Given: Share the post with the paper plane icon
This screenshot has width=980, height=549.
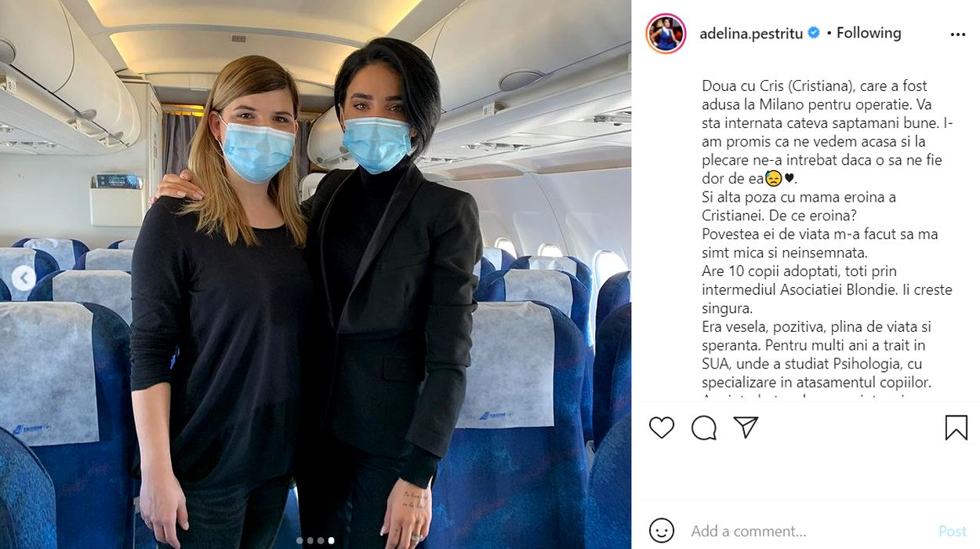Looking at the screenshot, I should (746, 427).
